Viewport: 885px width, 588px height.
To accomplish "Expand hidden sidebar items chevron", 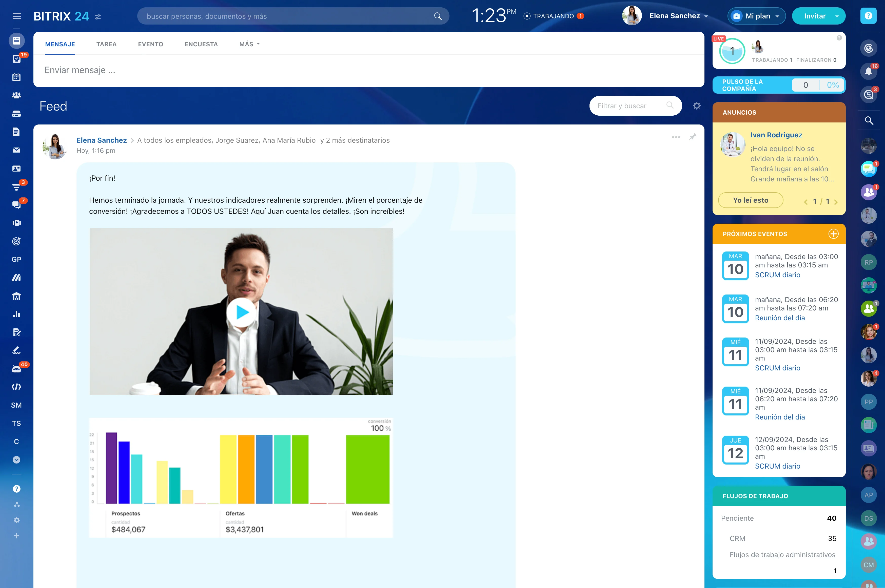I will tap(16, 460).
